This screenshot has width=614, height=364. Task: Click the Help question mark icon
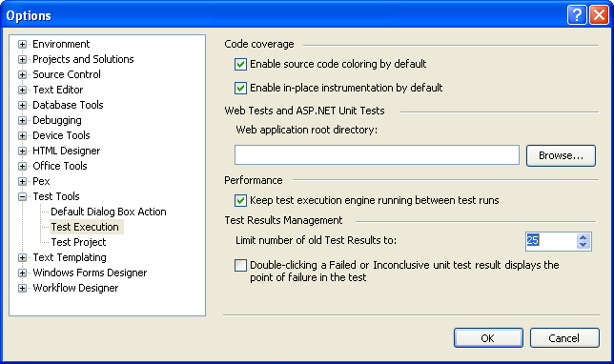(577, 15)
